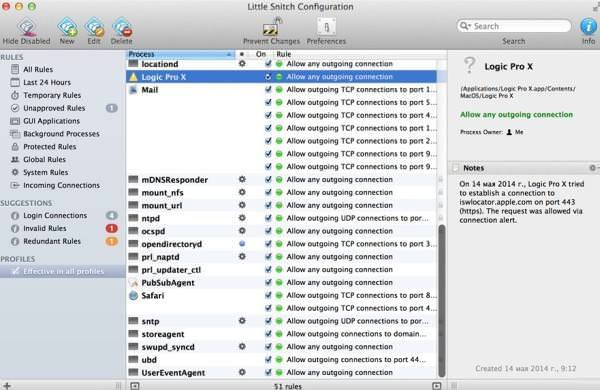
Task: Click the Safari app icon
Action: click(133, 295)
